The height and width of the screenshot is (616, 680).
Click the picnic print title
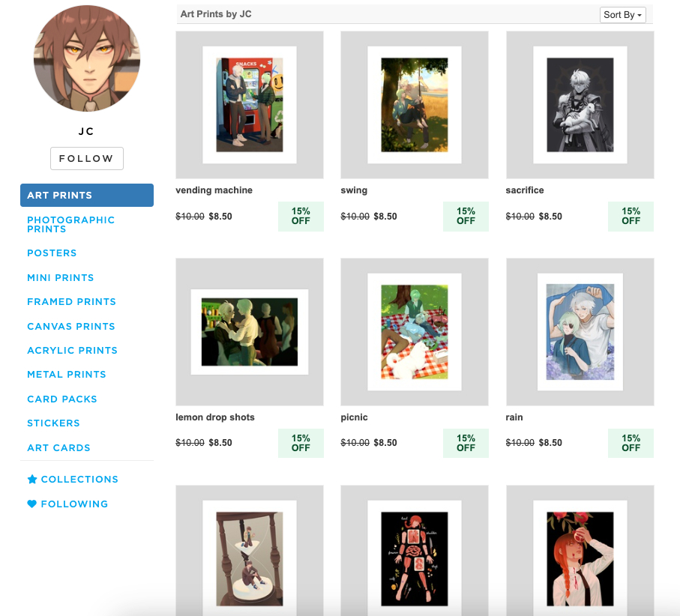click(x=354, y=417)
